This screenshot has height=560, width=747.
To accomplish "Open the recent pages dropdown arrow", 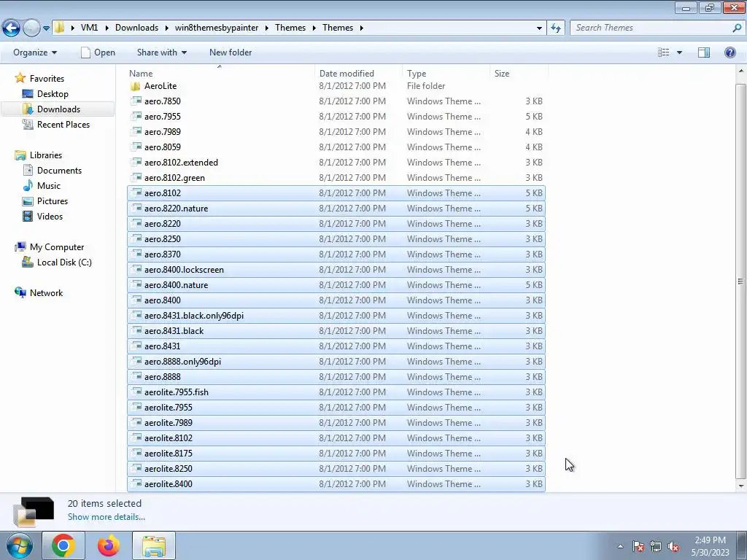I will (x=46, y=28).
